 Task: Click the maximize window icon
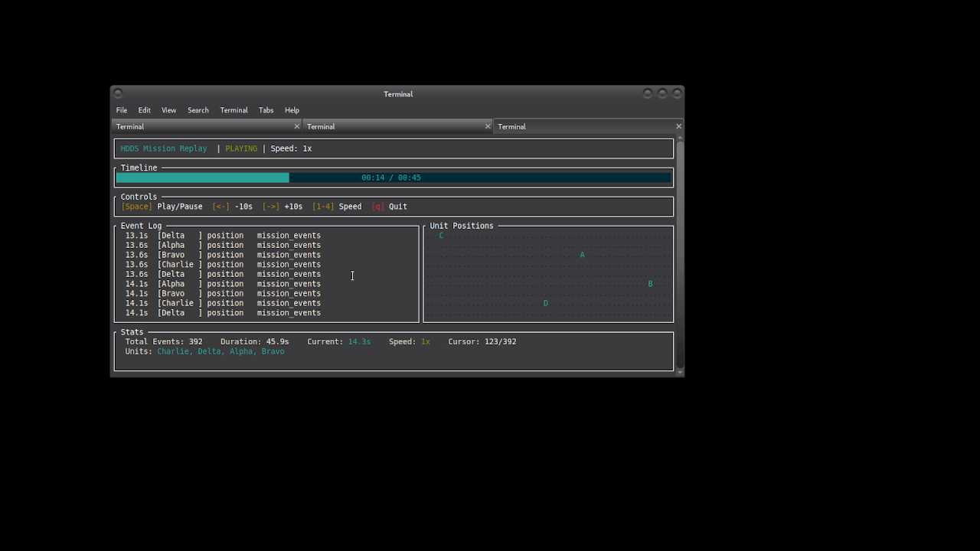[x=661, y=93]
